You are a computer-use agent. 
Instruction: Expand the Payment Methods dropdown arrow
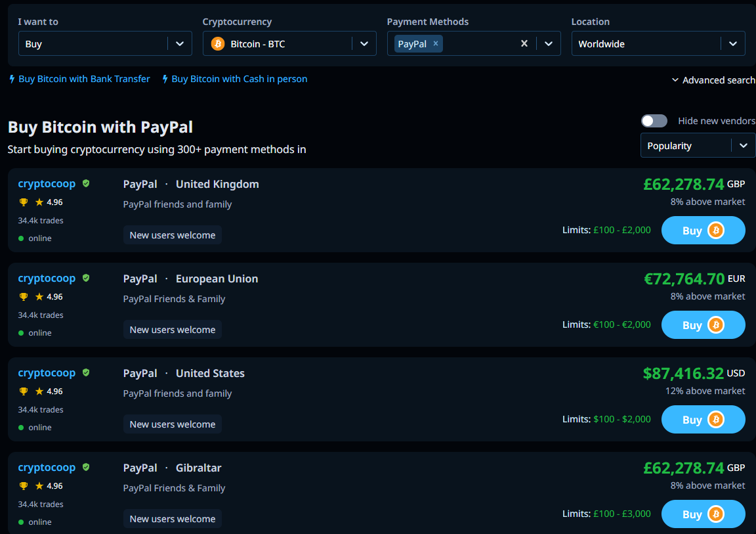point(548,43)
